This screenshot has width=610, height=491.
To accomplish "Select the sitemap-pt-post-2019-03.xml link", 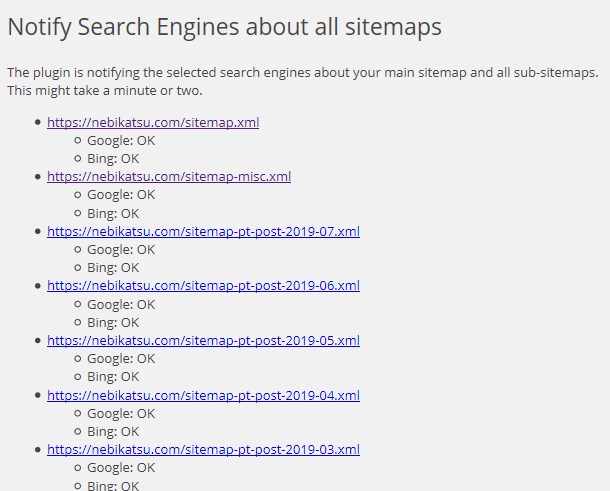I will pos(203,449).
